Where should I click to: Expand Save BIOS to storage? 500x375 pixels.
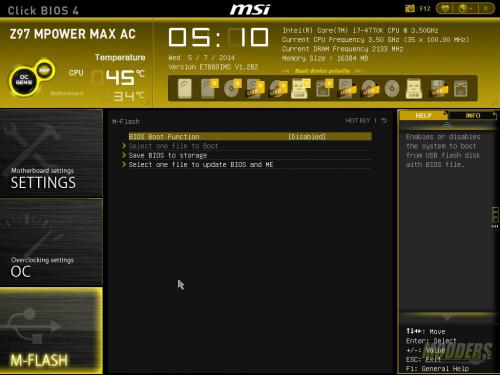168,155
